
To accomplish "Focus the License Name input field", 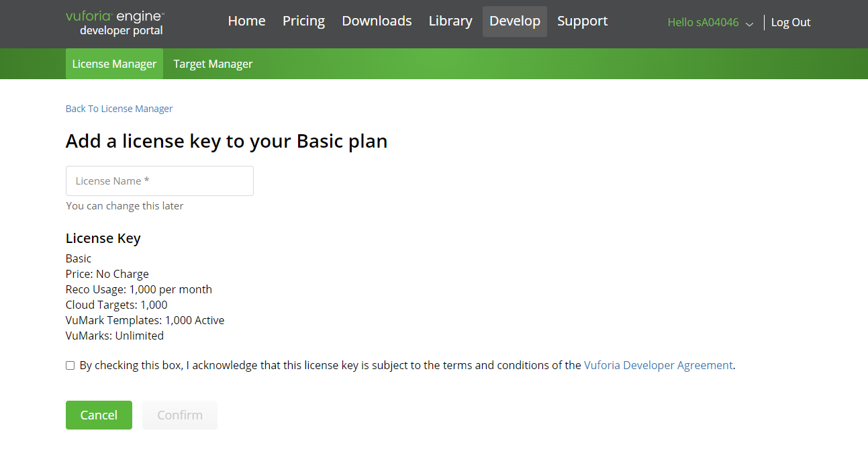I will coord(160,181).
